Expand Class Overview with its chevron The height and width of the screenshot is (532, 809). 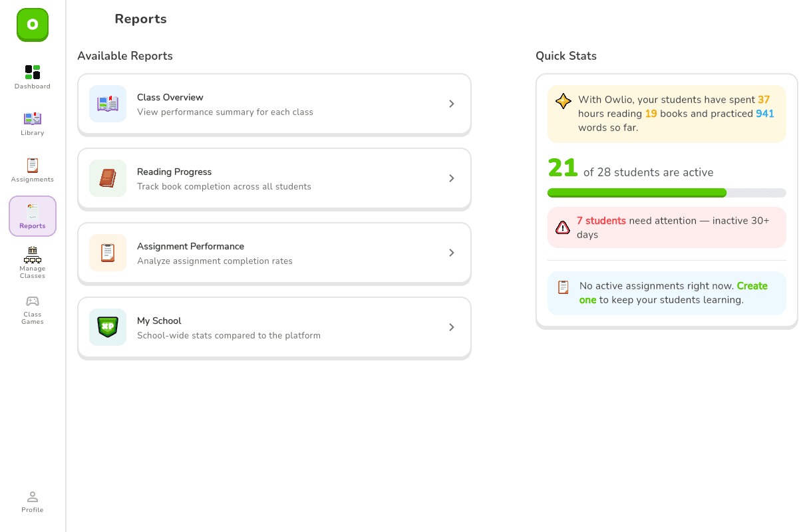451,104
